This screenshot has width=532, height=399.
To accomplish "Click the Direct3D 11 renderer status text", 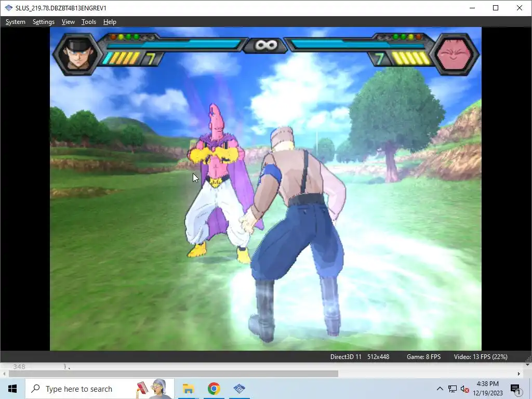I will tap(345, 356).
